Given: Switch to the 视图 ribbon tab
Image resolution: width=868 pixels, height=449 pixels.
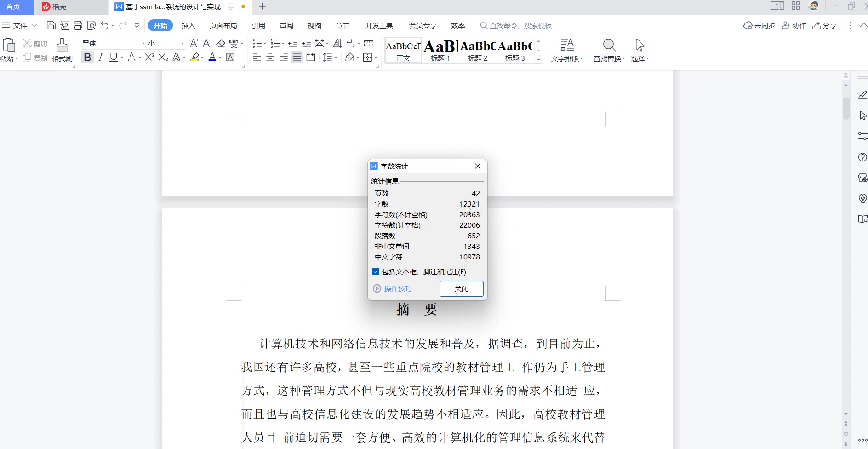Looking at the screenshot, I should 314,25.
